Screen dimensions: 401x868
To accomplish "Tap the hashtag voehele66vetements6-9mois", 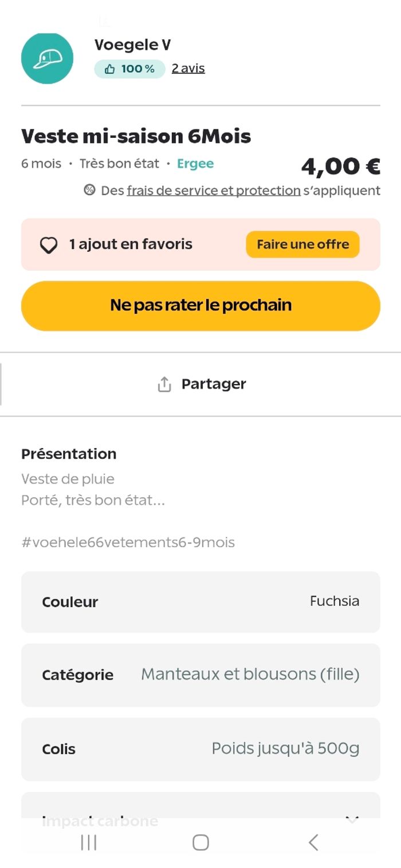I will (x=128, y=542).
